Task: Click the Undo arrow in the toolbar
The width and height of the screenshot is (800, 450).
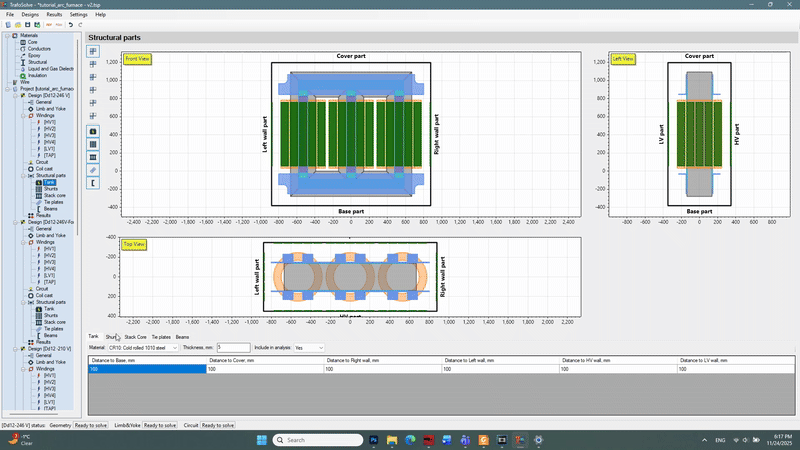Action: tap(69, 24)
